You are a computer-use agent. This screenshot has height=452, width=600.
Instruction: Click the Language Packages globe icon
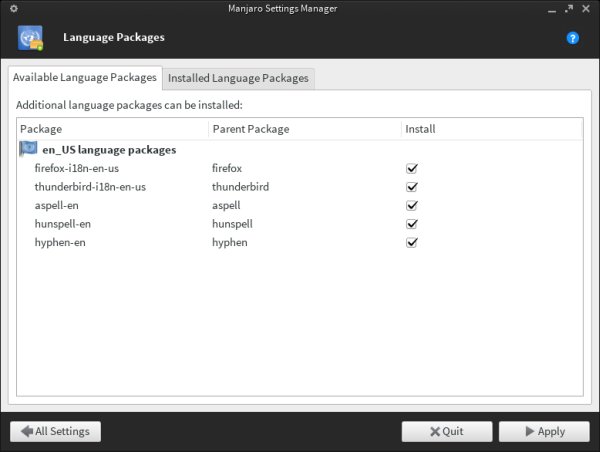coord(30,38)
